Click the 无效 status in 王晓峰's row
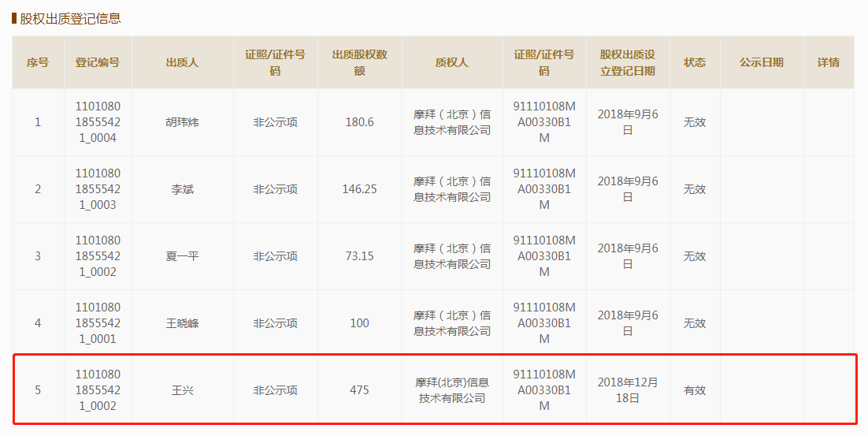This screenshot has width=868, height=436. [694, 323]
